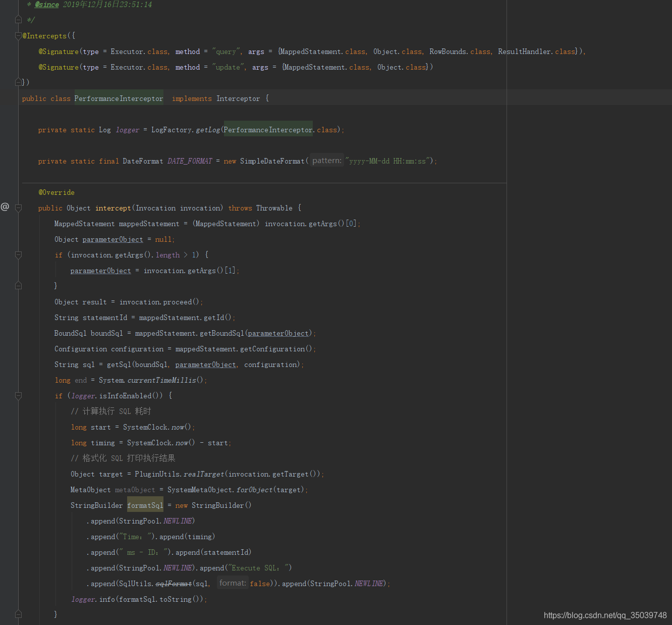Screen dimensions: 672x625
Task: Click the DATE_FORMAT constant name
Action: (190, 161)
